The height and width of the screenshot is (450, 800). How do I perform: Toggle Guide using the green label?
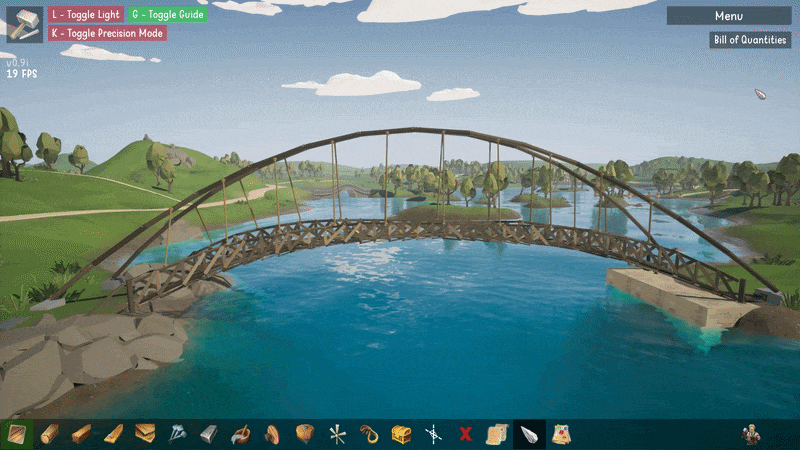tap(166, 14)
